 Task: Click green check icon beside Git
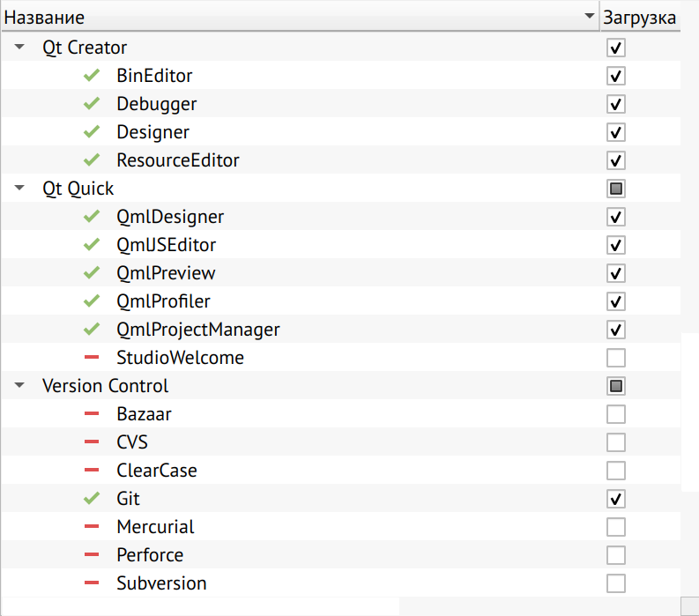92,498
